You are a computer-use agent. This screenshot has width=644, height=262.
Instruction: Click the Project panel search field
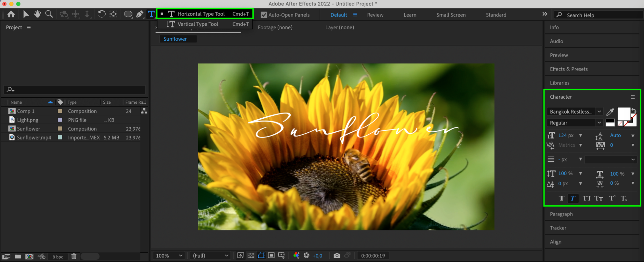[x=75, y=90]
